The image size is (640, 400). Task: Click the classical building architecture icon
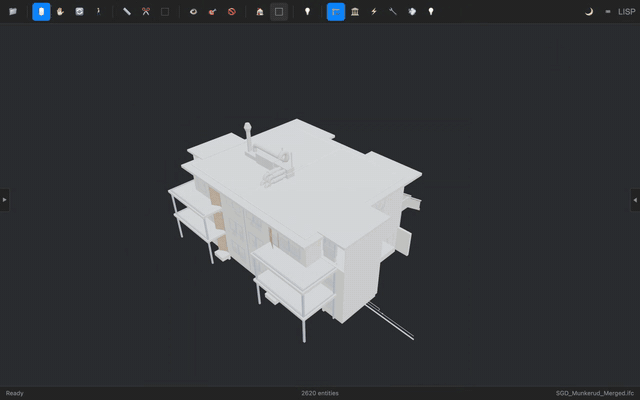coord(355,11)
